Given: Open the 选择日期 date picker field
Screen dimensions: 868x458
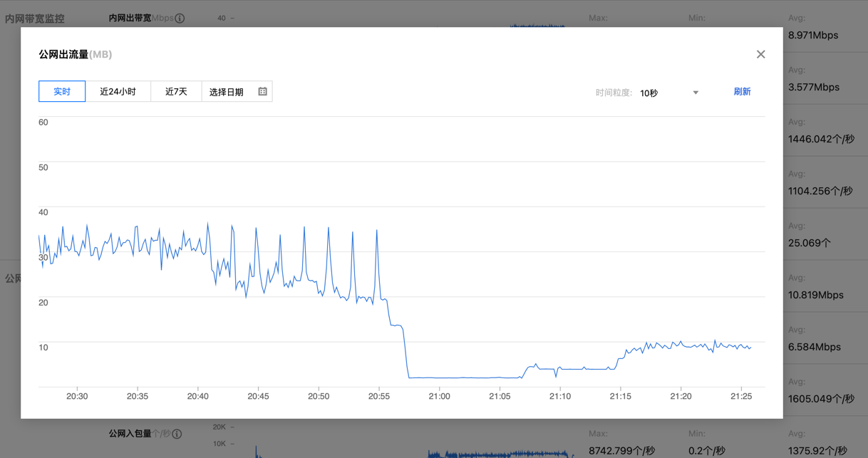Looking at the screenshot, I should 237,91.
